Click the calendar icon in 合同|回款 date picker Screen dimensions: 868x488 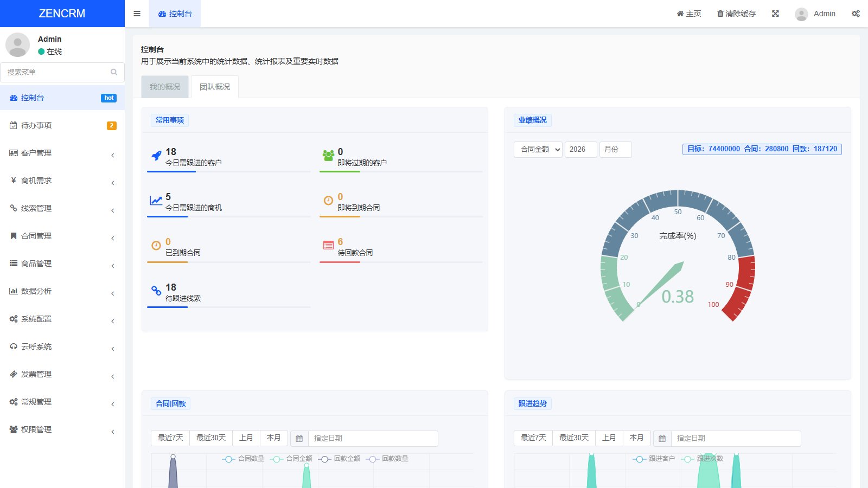[x=299, y=438]
